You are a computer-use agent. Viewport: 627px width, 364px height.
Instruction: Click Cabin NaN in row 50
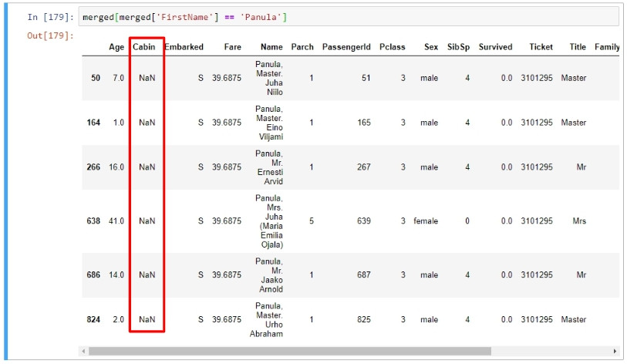pyautogui.click(x=147, y=78)
